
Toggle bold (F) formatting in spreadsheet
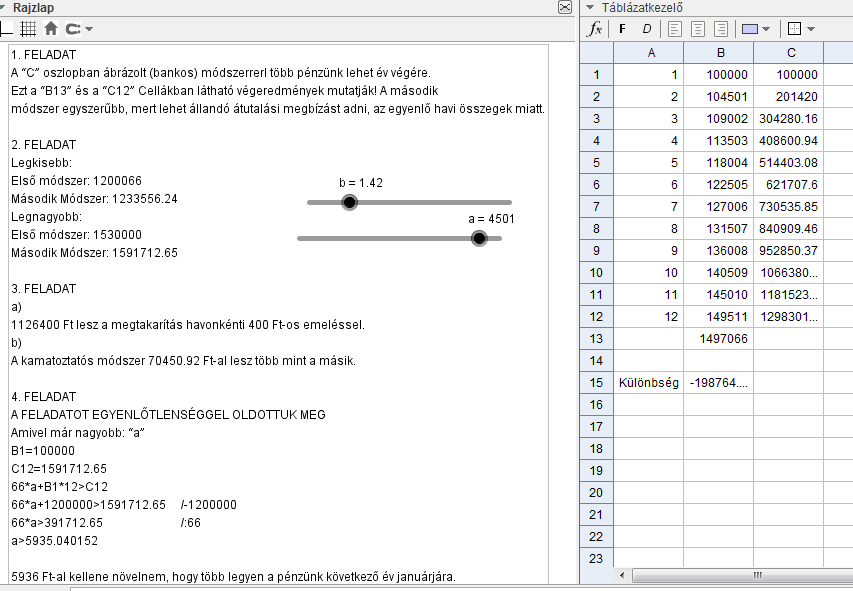(x=621, y=29)
